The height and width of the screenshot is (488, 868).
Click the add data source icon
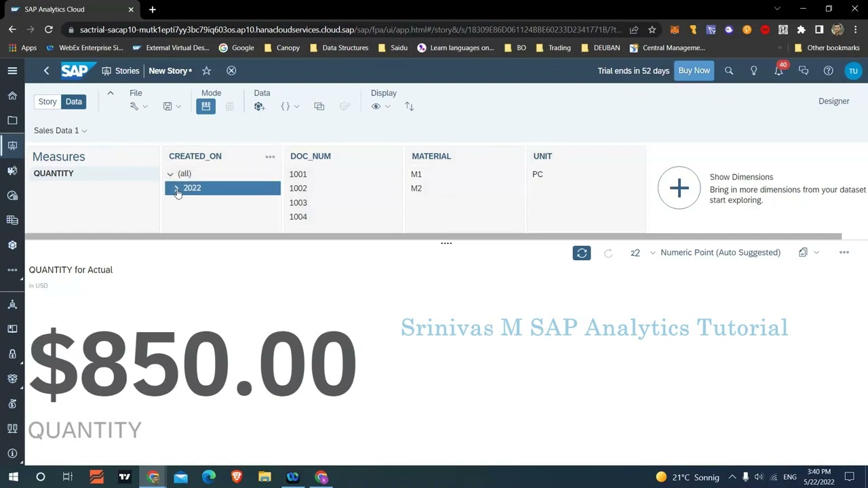click(x=259, y=106)
